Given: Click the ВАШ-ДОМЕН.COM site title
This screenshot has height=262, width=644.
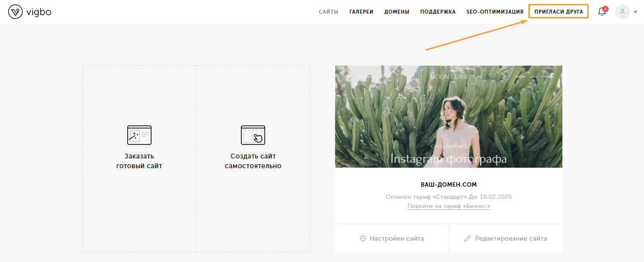Looking at the screenshot, I should point(449,185).
